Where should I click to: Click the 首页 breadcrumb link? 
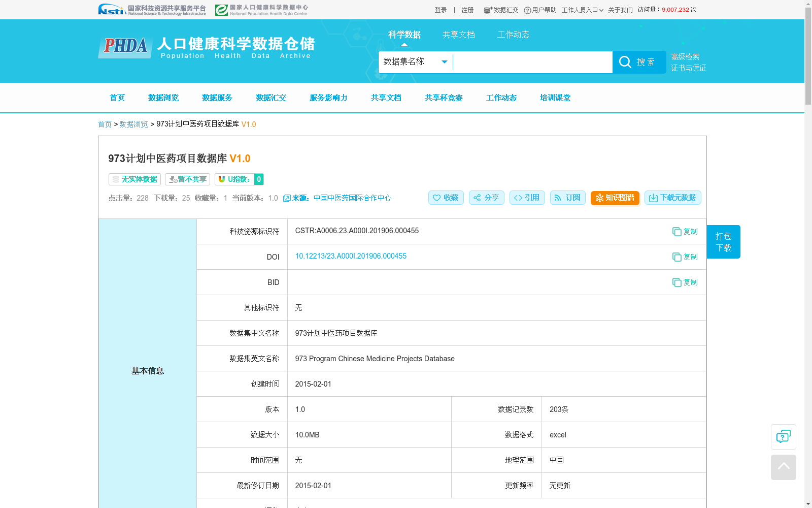105,124
